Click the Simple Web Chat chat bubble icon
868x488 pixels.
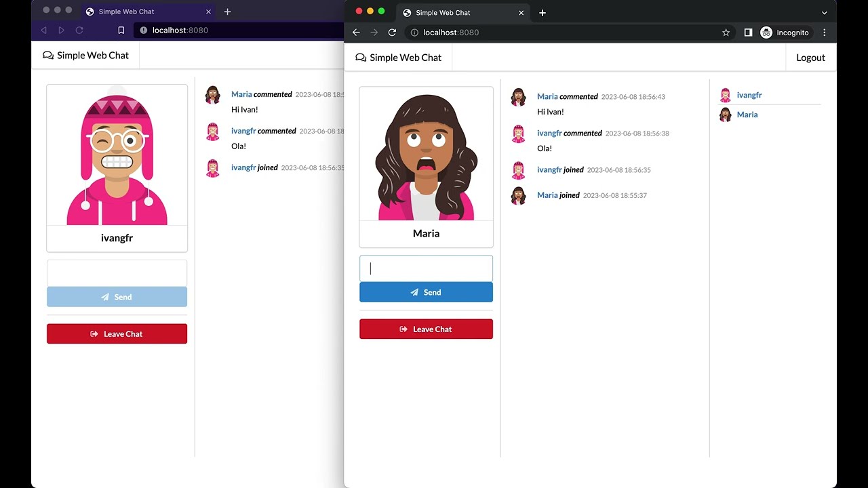[360, 58]
